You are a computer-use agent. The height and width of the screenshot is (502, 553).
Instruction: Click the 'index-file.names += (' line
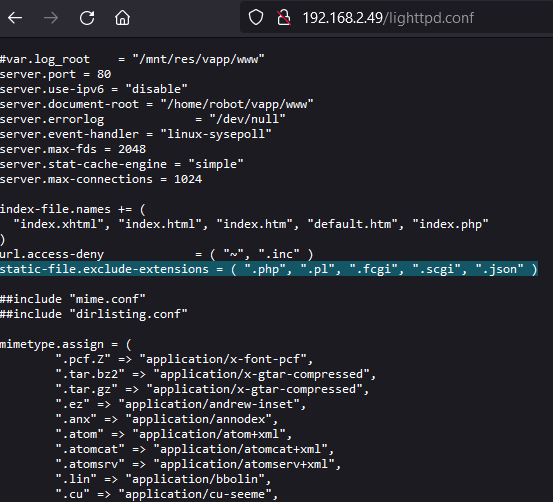click(x=73, y=209)
